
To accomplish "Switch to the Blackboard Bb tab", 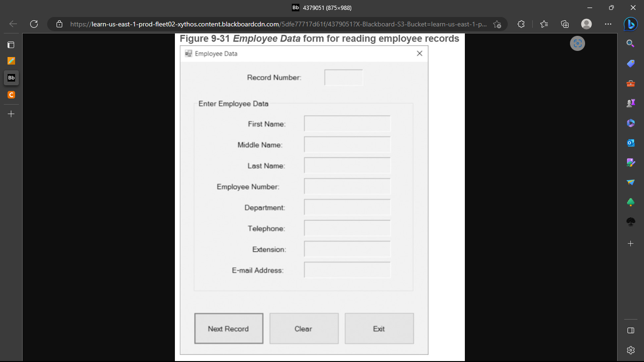I will coord(11,78).
